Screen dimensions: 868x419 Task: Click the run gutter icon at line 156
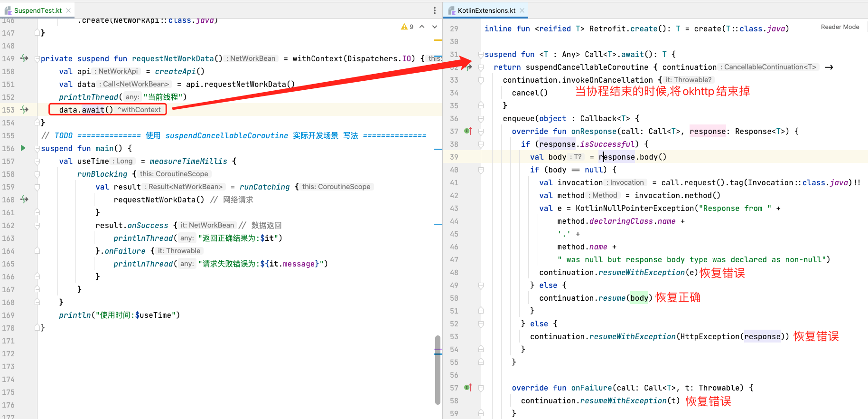23,148
